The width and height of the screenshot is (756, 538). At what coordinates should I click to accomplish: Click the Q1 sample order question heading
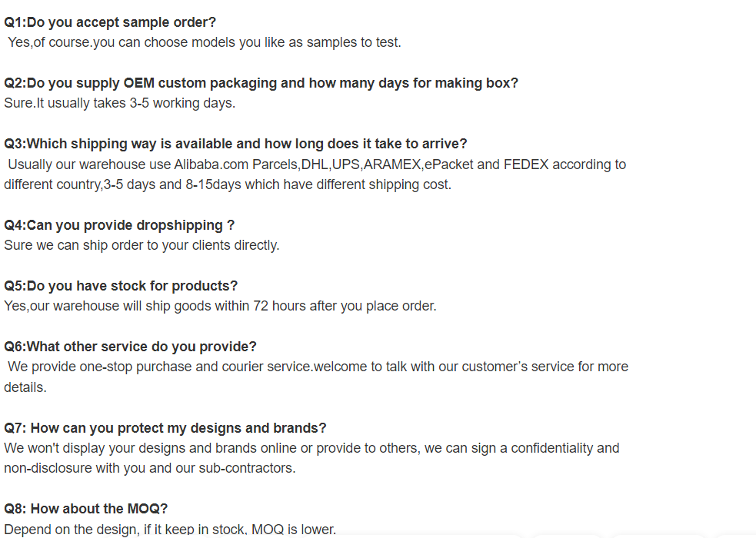coord(110,22)
